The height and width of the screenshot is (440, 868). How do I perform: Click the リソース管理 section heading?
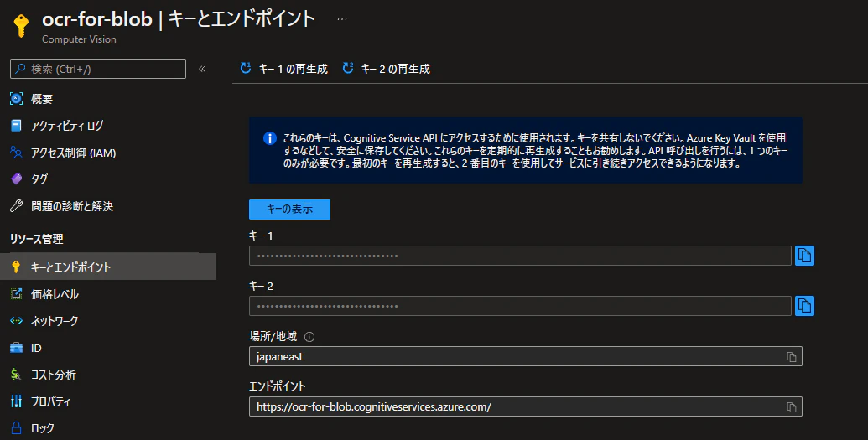tap(37, 239)
